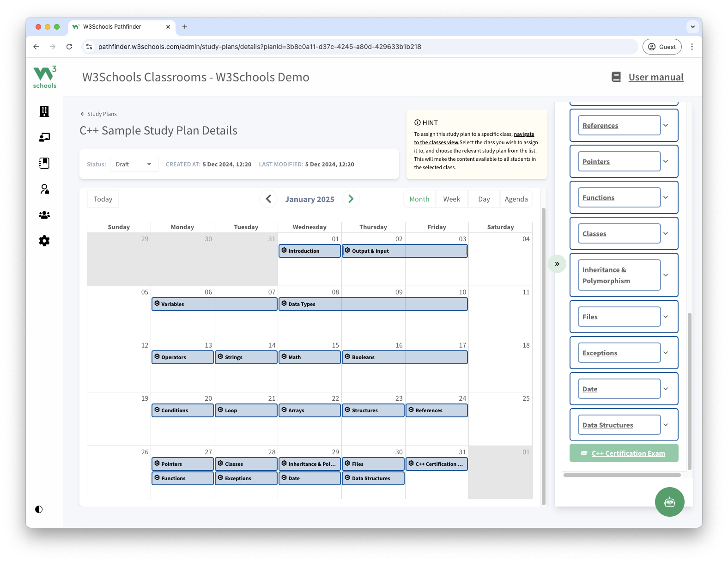Click the Today button
This screenshot has width=728, height=562.
(103, 199)
